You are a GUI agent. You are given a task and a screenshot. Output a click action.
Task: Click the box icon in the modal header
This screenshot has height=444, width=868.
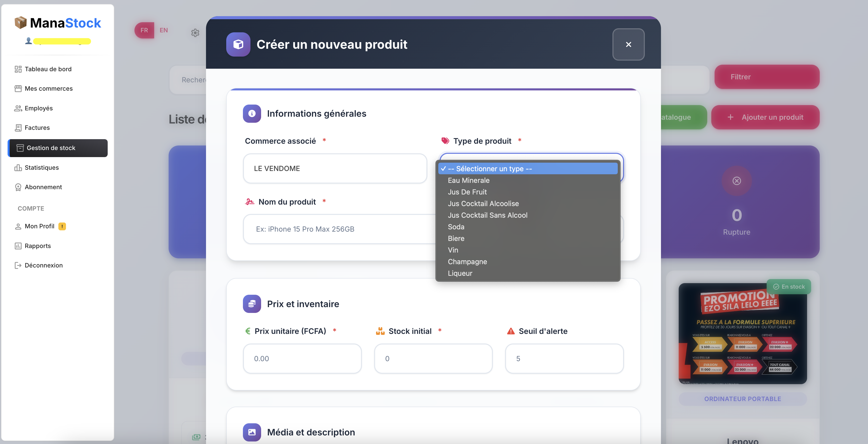[238, 44]
